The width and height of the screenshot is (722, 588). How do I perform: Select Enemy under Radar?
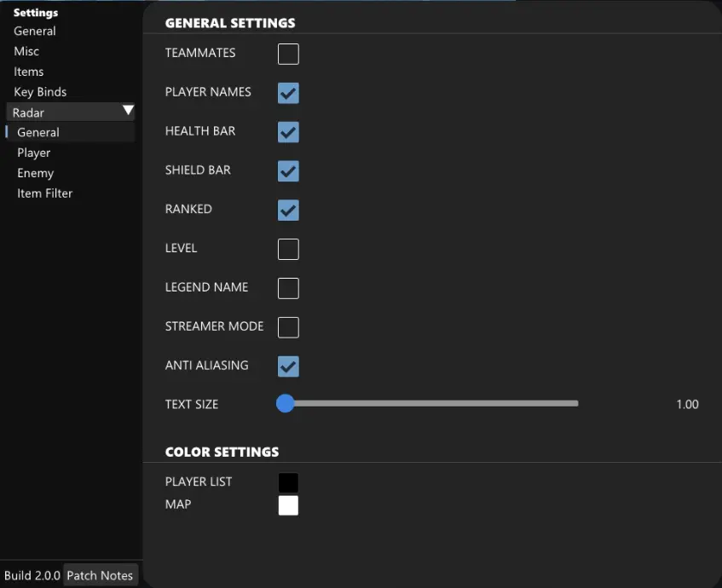point(36,173)
